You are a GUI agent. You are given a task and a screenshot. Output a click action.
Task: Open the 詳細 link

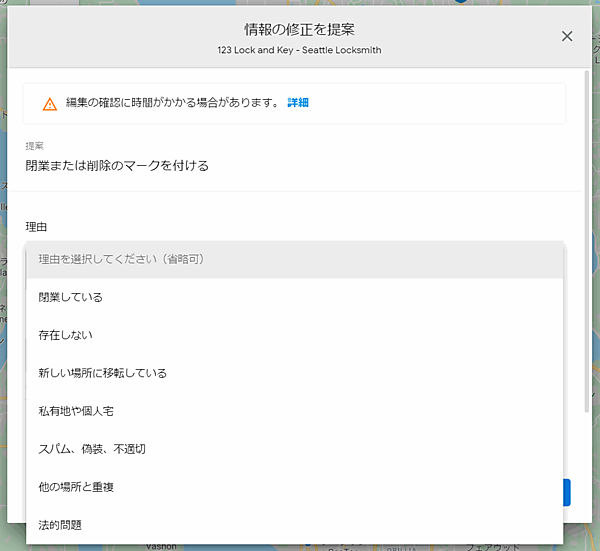point(298,103)
